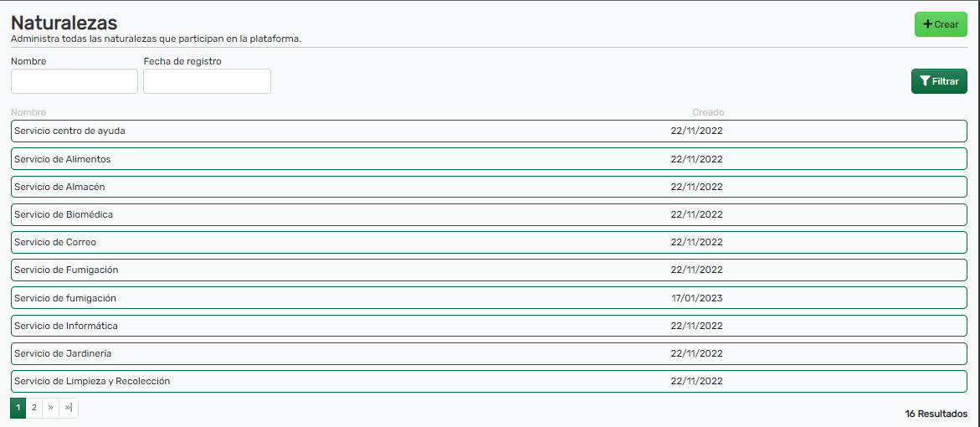Jump to last page icon
The width and height of the screenshot is (980, 427).
point(69,408)
